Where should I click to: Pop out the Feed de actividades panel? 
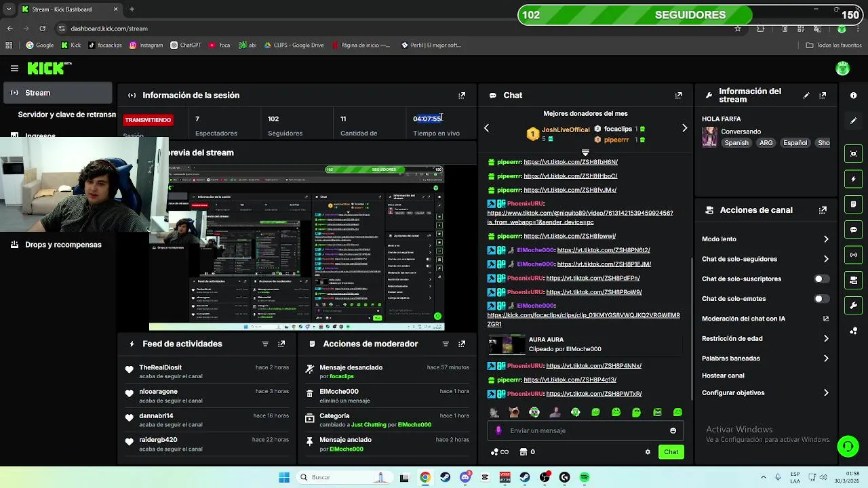(x=281, y=344)
